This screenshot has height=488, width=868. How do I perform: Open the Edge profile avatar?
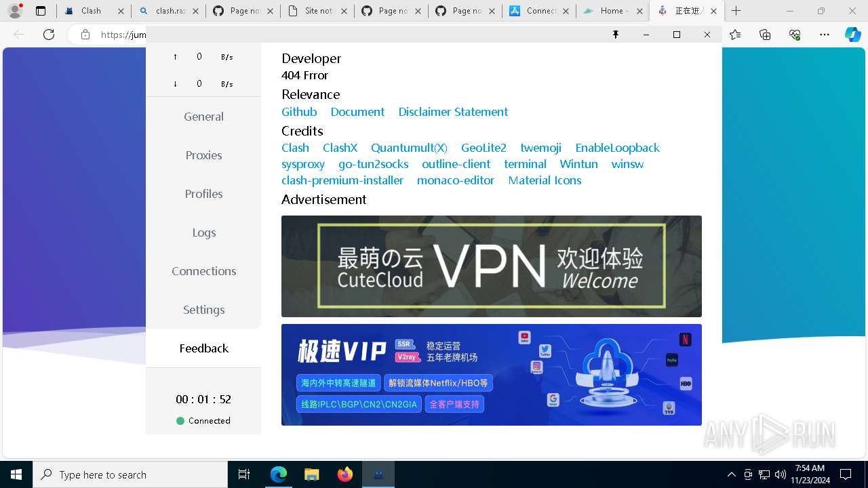point(15,11)
